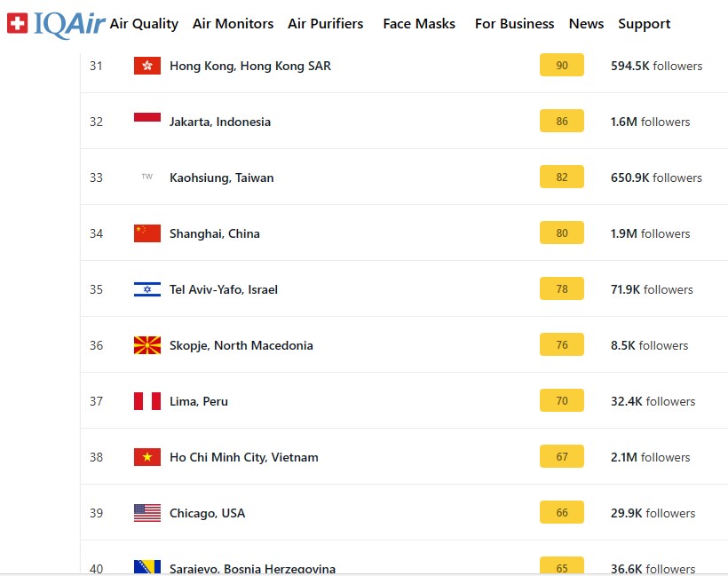Click the China flag icon

point(147,233)
